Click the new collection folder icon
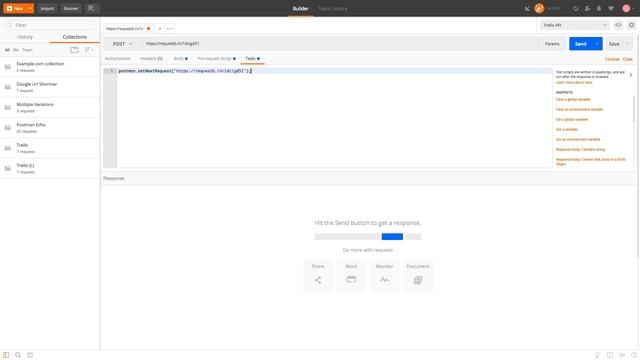640x360 pixels. [74, 50]
